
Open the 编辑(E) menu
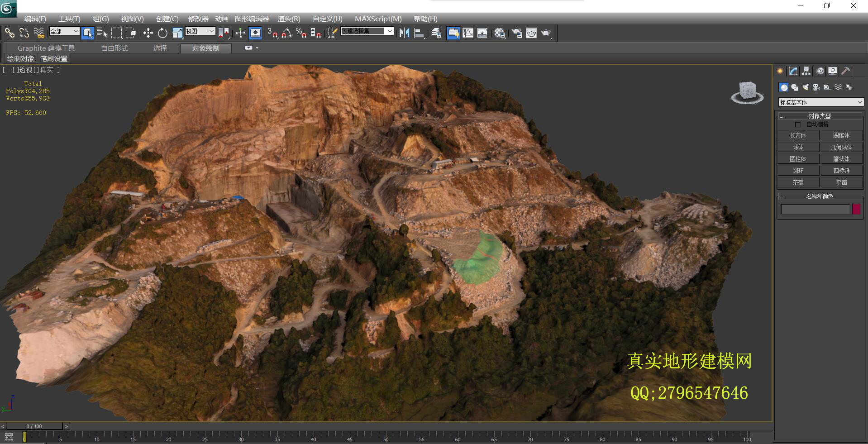tap(35, 19)
